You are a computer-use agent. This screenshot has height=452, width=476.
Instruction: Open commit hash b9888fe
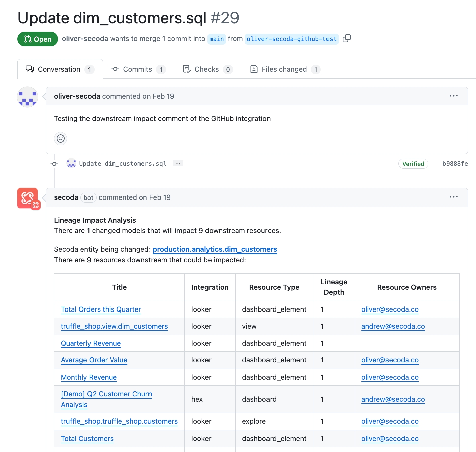(455, 164)
